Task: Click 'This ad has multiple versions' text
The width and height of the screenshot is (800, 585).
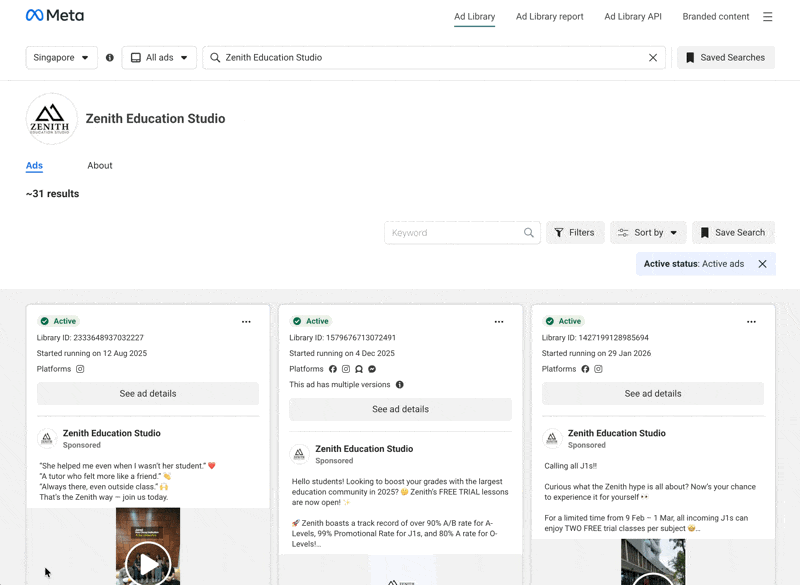Action: 340,385
